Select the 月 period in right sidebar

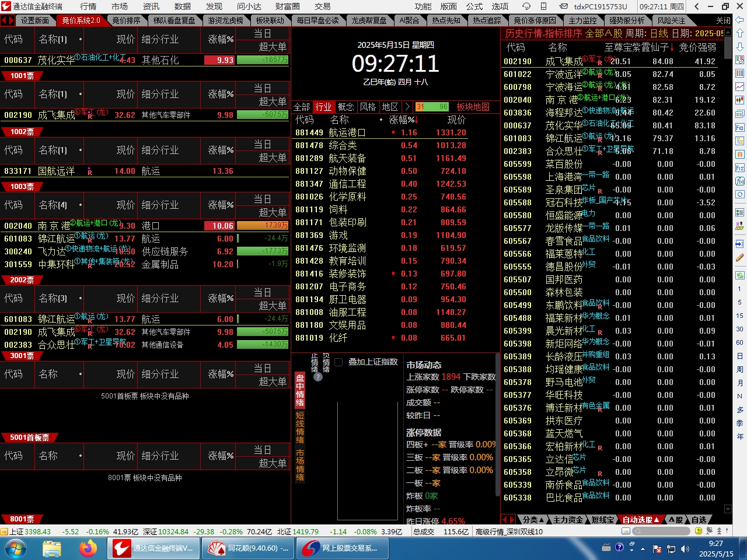click(740, 383)
